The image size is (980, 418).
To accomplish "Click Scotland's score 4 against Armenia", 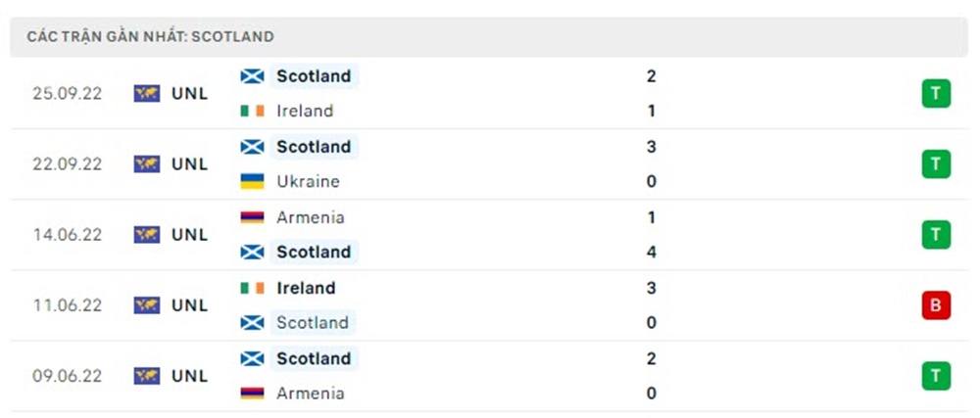I will pos(652,253).
